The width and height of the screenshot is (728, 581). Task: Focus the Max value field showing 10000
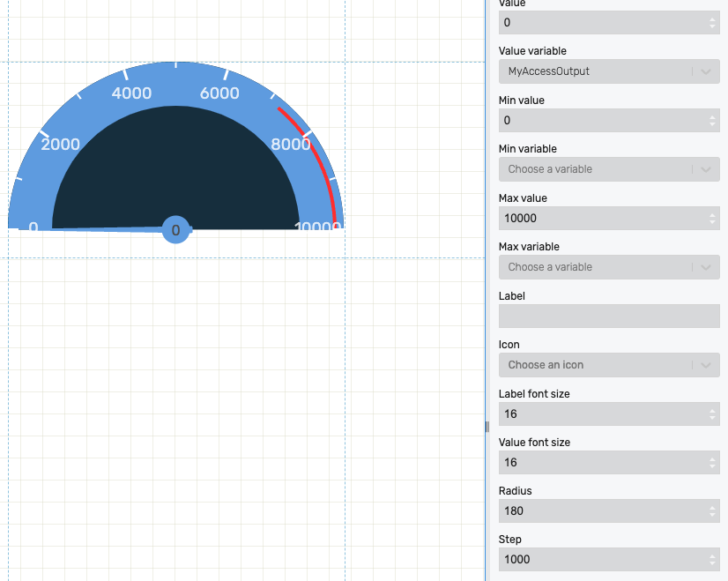(599, 218)
